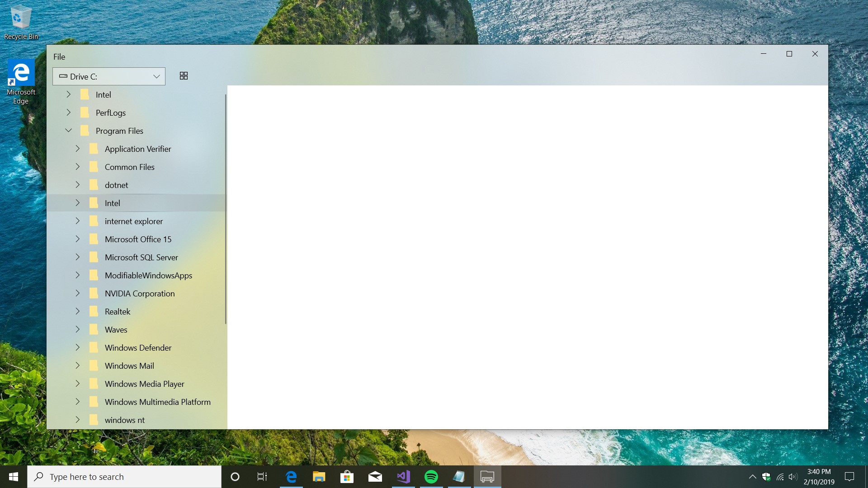Open Spotify from the taskbar
The width and height of the screenshot is (868, 488).
(431, 476)
